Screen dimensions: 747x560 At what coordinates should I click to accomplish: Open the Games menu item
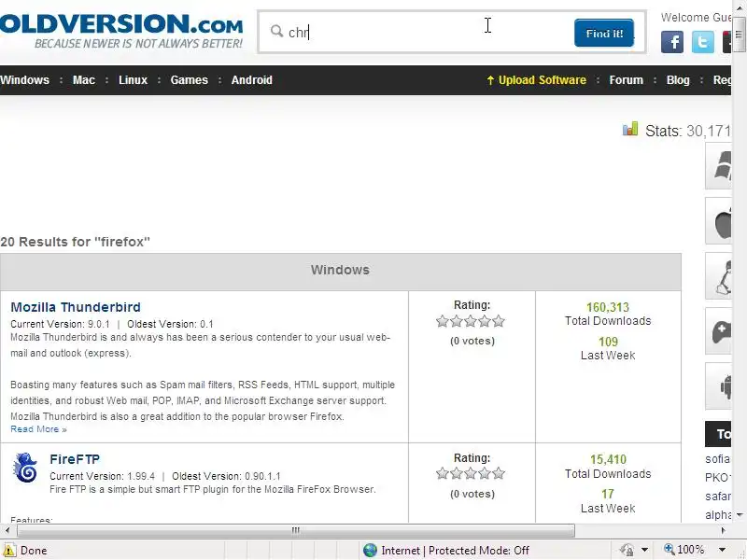[190, 80]
